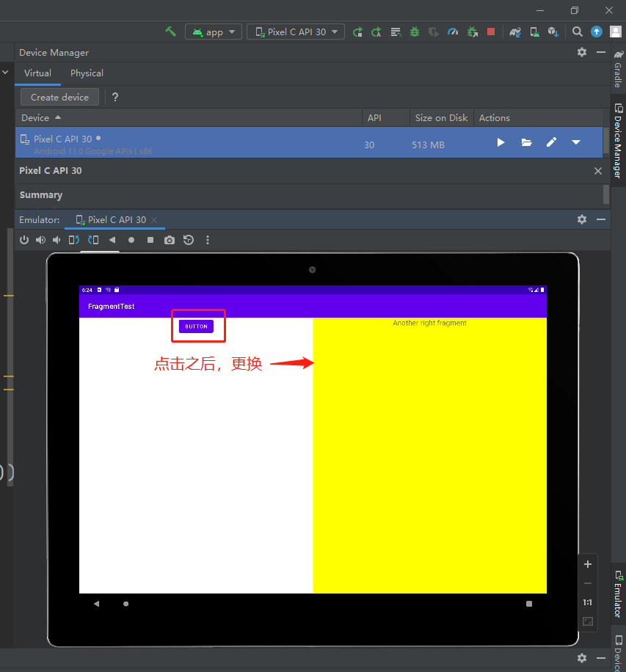
Task: Open the Device Manager help question mark
Action: coord(115,98)
